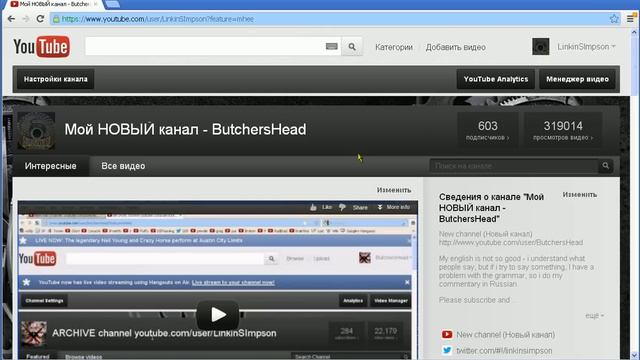Open the LinkinSImpson account dropdown
The width and height of the screenshot is (640, 360).
pyautogui.click(x=586, y=47)
